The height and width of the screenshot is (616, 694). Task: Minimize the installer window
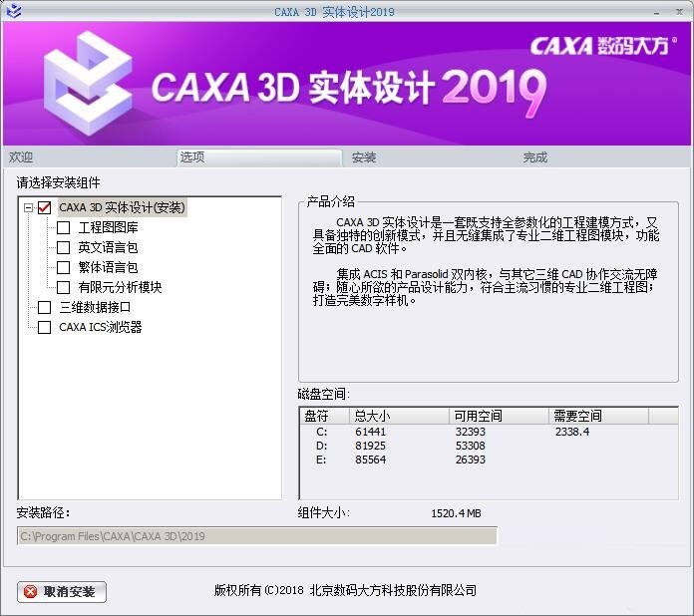coord(656,13)
